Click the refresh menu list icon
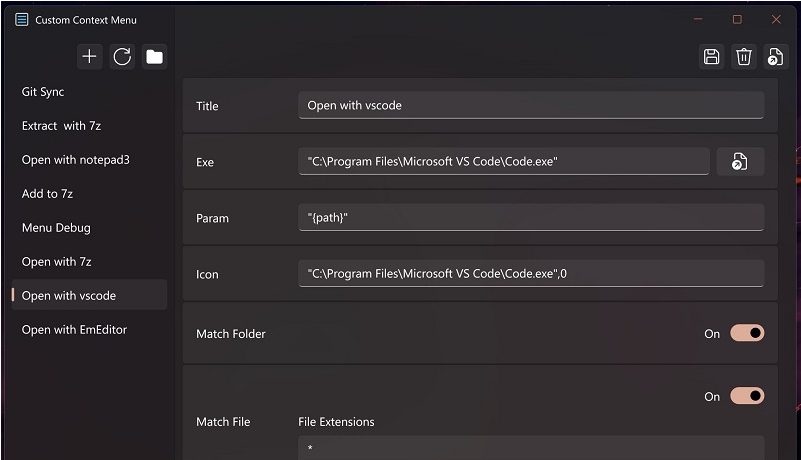This screenshot has width=801, height=460. pos(122,57)
